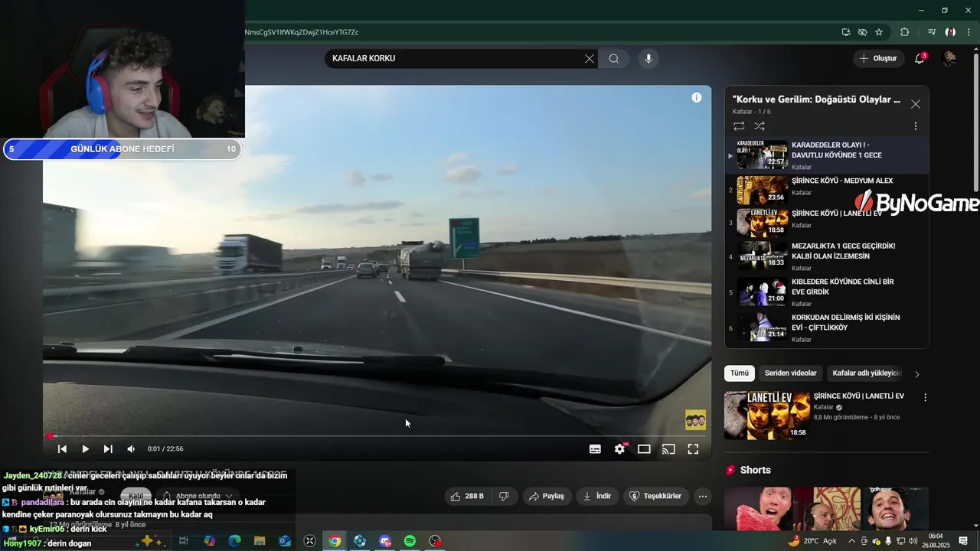This screenshot has height=551, width=980.
Task: Open the video info card icon
Action: 696,97
